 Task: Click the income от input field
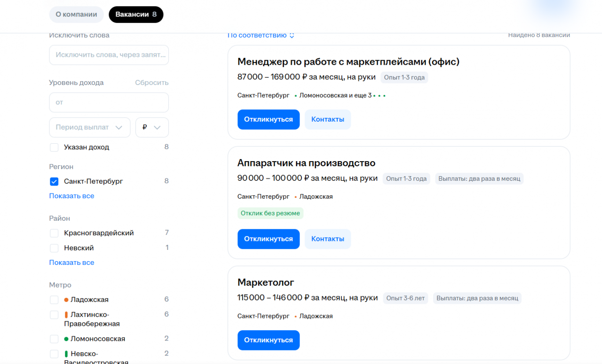coord(109,102)
